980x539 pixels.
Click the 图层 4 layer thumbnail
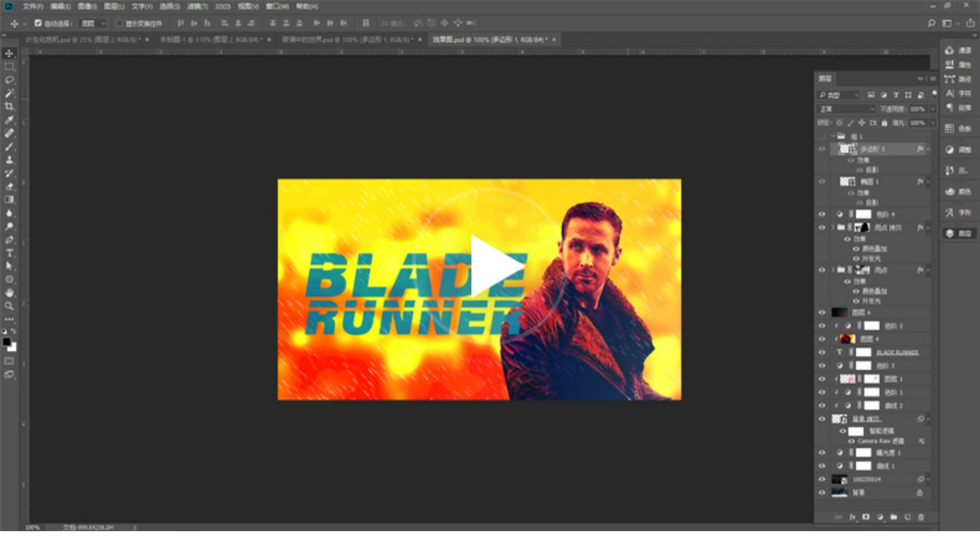tap(847, 339)
